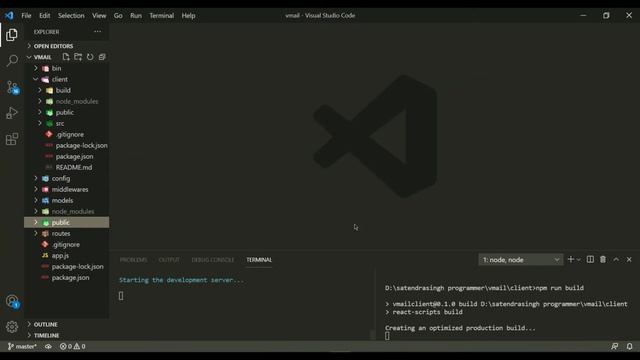Open the Terminal menu
This screenshot has width=640, height=360.
(x=162, y=16)
